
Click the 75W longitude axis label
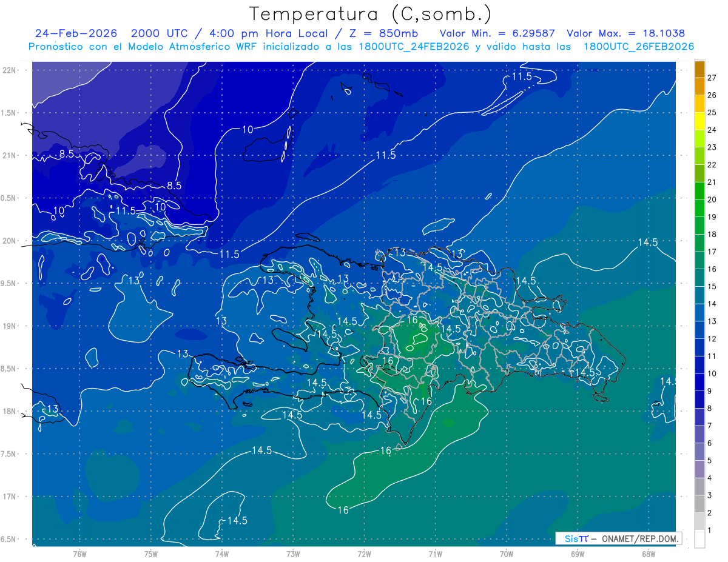(151, 554)
